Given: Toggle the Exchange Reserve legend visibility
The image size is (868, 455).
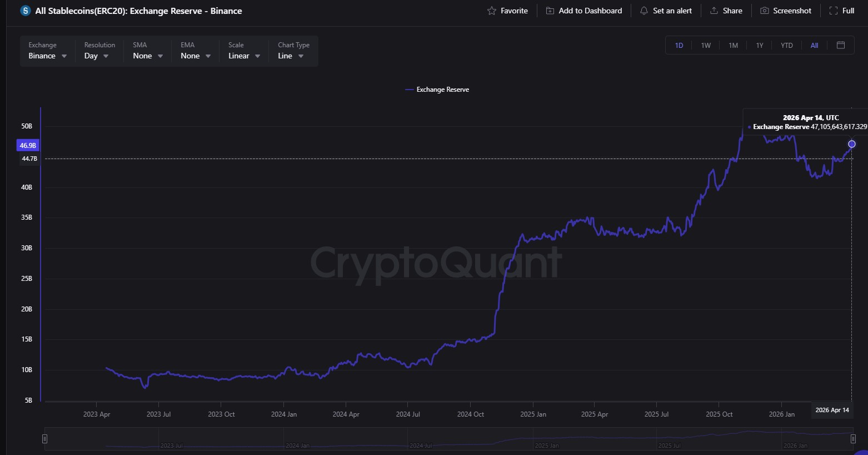Looking at the screenshot, I should (x=437, y=90).
